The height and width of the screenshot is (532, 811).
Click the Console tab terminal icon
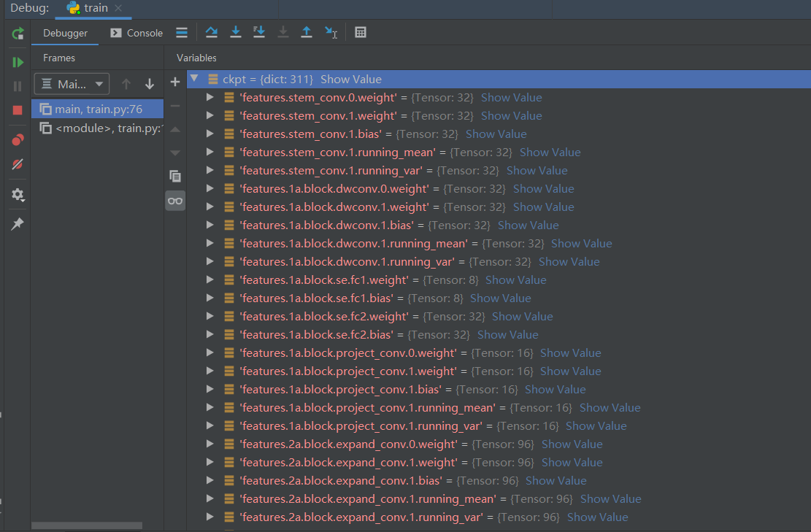tap(116, 33)
